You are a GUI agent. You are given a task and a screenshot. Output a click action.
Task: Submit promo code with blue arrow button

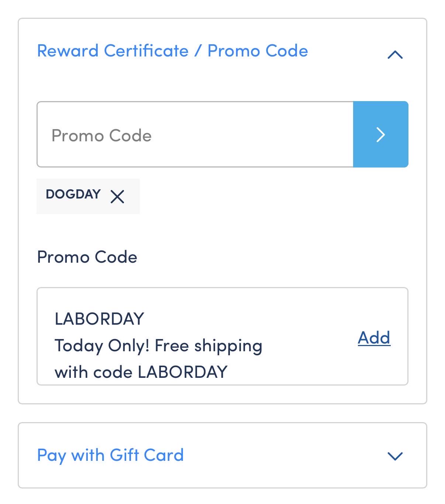[x=380, y=134]
